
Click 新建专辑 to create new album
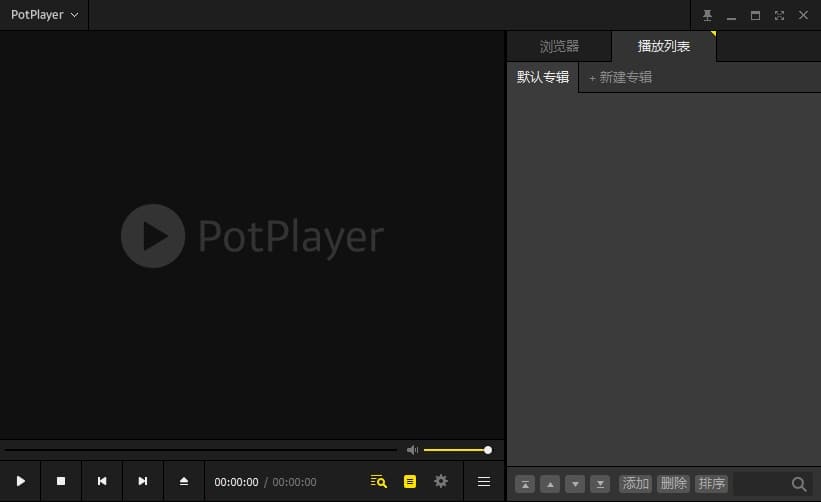pos(620,77)
